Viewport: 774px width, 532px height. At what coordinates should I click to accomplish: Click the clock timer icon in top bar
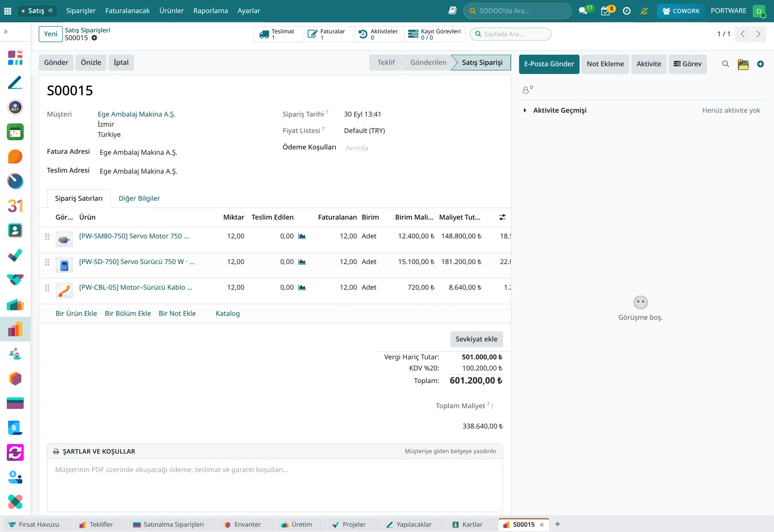click(x=626, y=11)
